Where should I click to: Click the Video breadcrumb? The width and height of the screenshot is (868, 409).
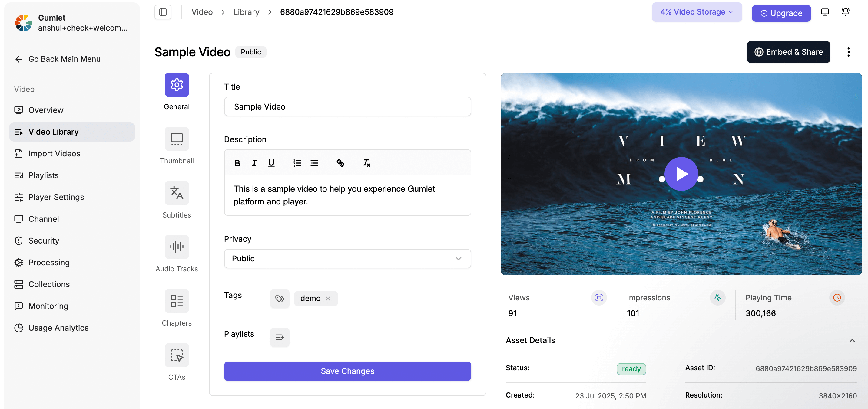point(202,12)
